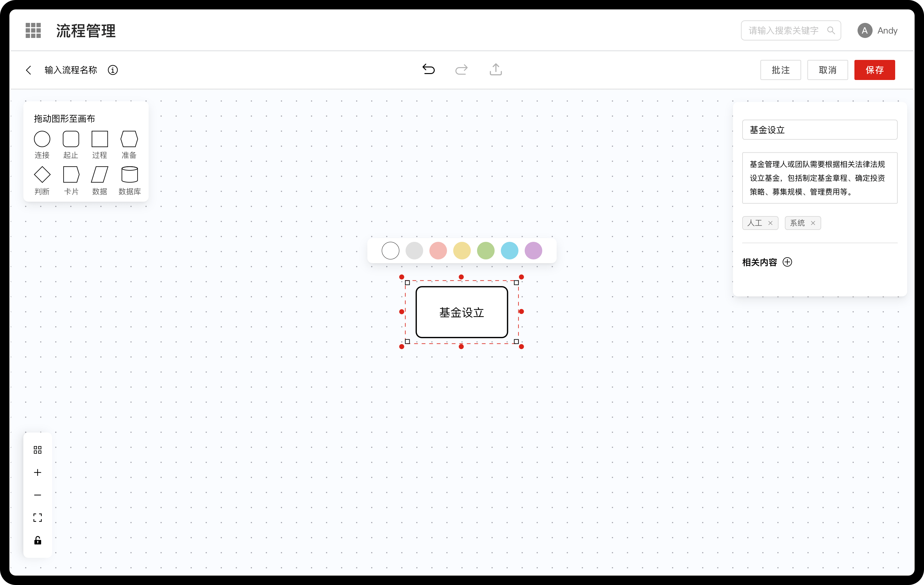
Task: Select the 过程 square shape
Action: point(100,139)
